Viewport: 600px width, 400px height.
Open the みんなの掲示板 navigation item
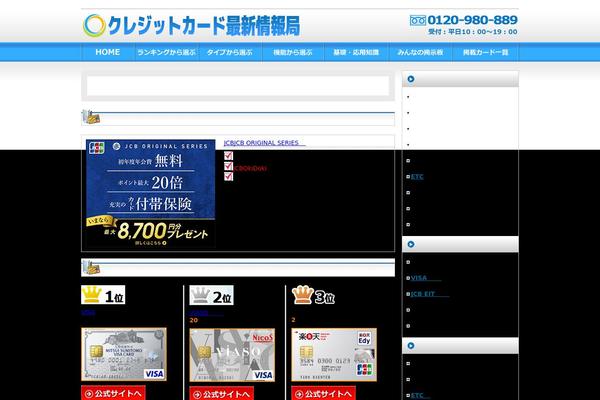(420, 52)
